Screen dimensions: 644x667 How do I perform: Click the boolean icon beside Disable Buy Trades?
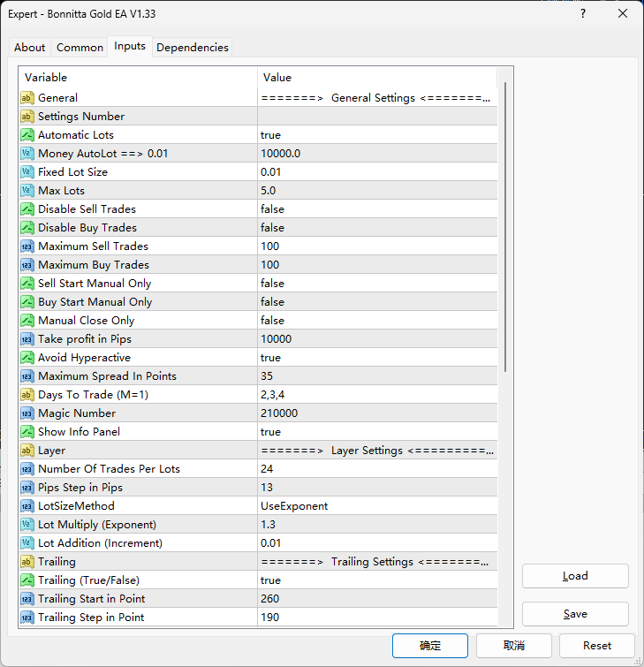(x=27, y=228)
